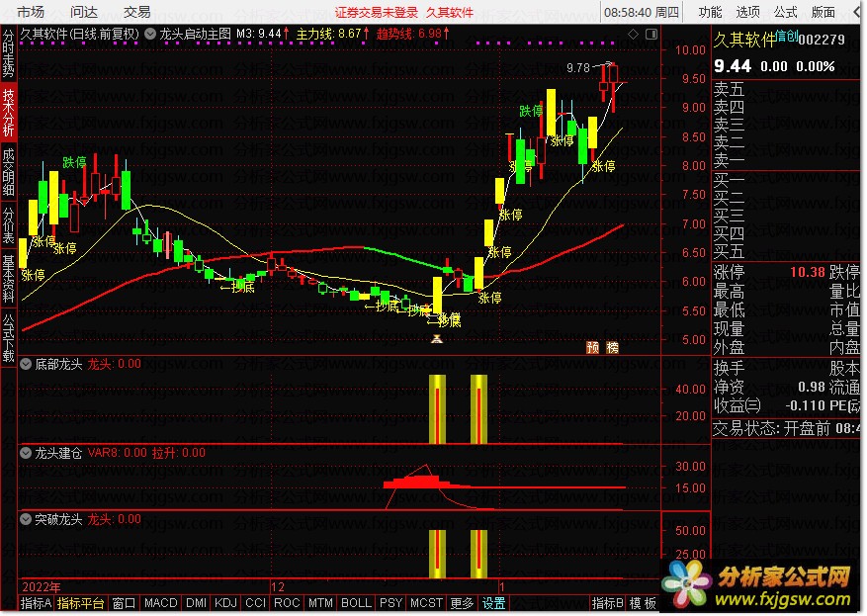Open 设置 in indicator bar
This screenshot has height=616, width=867.
pyautogui.click(x=493, y=603)
